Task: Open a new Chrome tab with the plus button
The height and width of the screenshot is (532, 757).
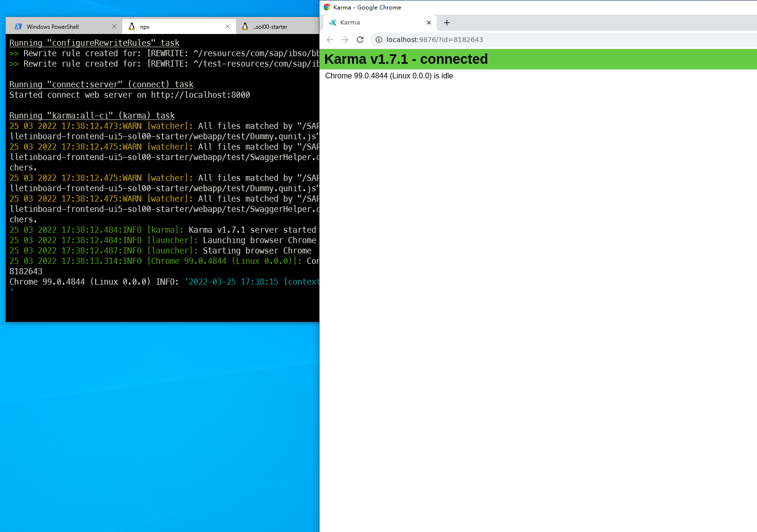Action: click(447, 22)
